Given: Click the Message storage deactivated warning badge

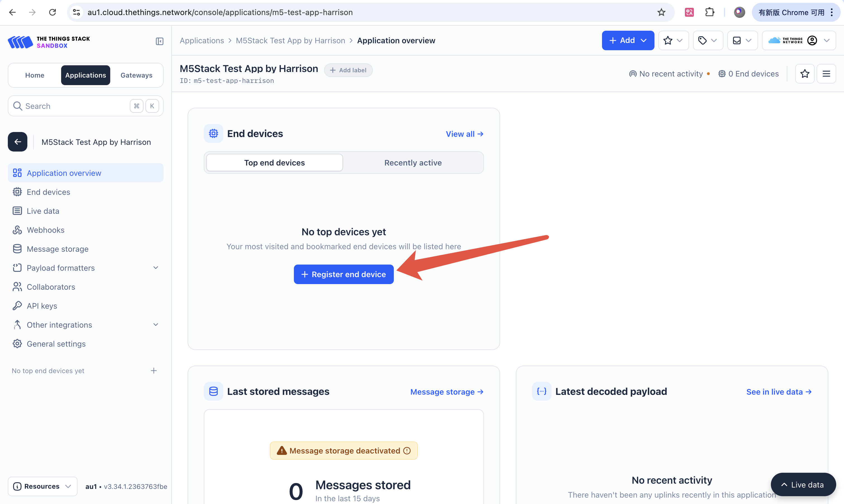Looking at the screenshot, I should click(344, 451).
